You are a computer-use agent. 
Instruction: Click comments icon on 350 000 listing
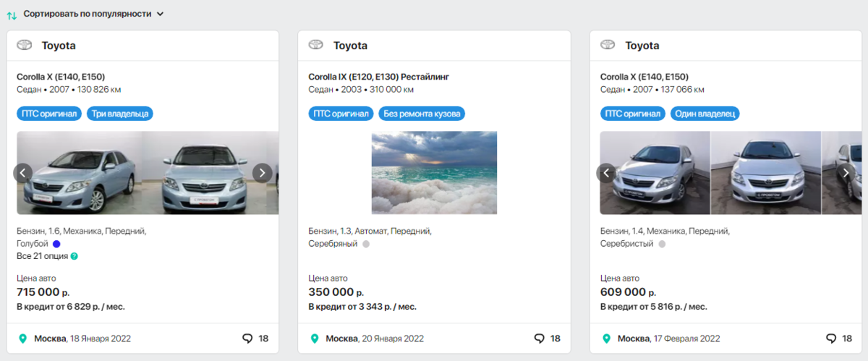539,338
